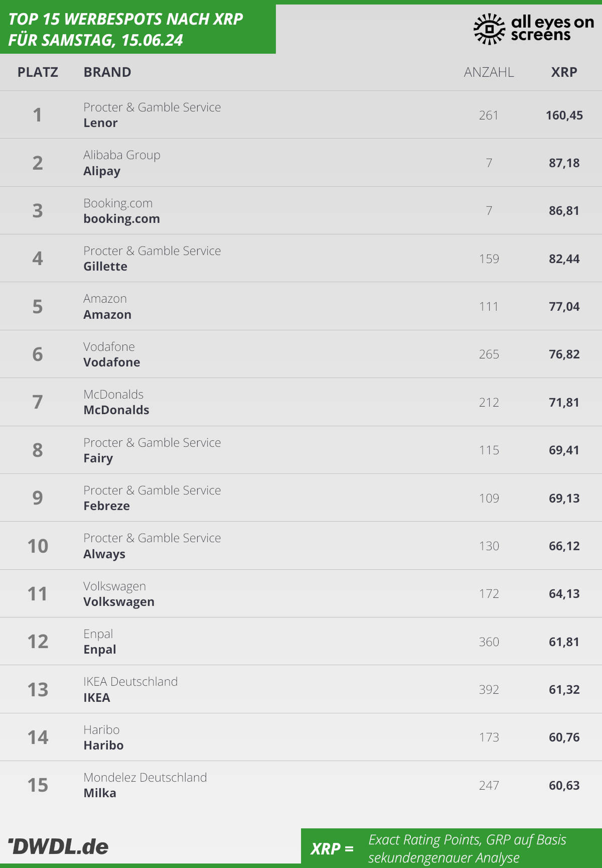Select the BRAND column header
Image resolution: width=602 pixels, height=868 pixels.
coord(107,72)
